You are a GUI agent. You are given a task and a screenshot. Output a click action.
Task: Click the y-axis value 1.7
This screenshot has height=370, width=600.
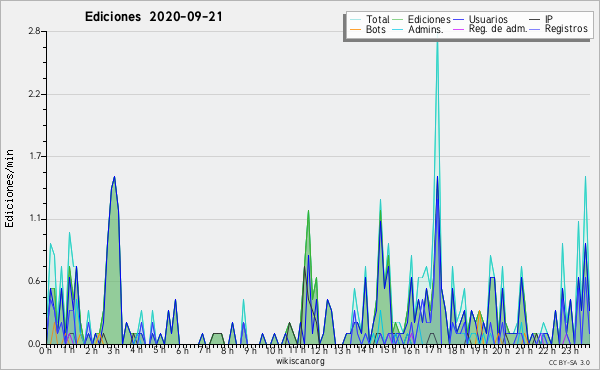pos(34,156)
